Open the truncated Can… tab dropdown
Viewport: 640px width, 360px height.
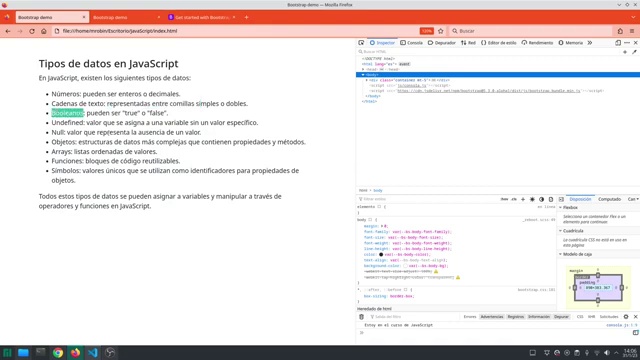[633, 199]
